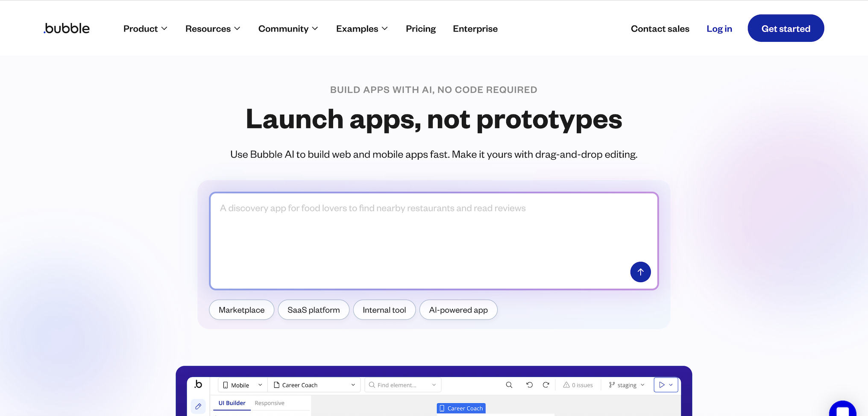The width and height of the screenshot is (868, 416).
Task: Submit prompt with the arrow-up button
Action: pos(640,272)
